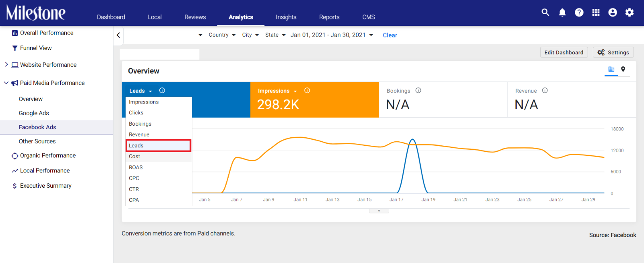Open the help question mark icon
This screenshot has width=644, height=263.
pyautogui.click(x=579, y=12)
